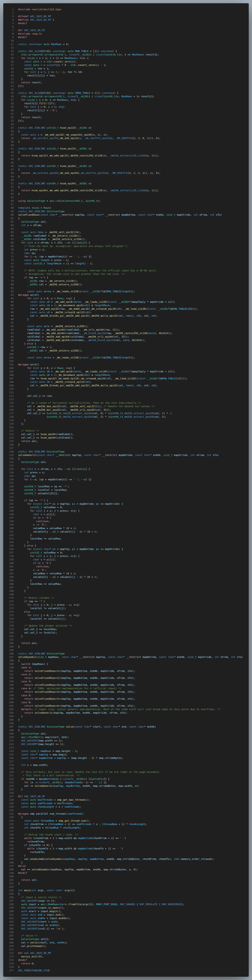
Task: Click the '/* Find the next op' comment
Action: (x=76, y=247)
